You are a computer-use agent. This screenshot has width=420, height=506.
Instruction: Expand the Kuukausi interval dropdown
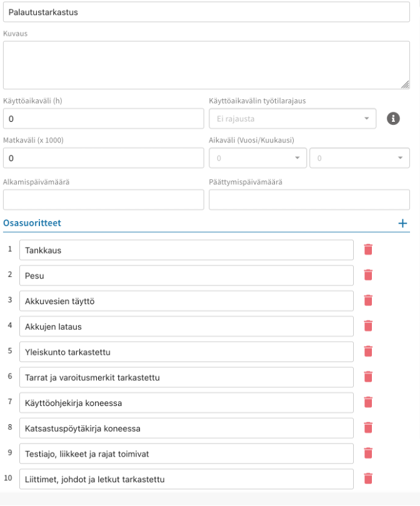(x=359, y=158)
